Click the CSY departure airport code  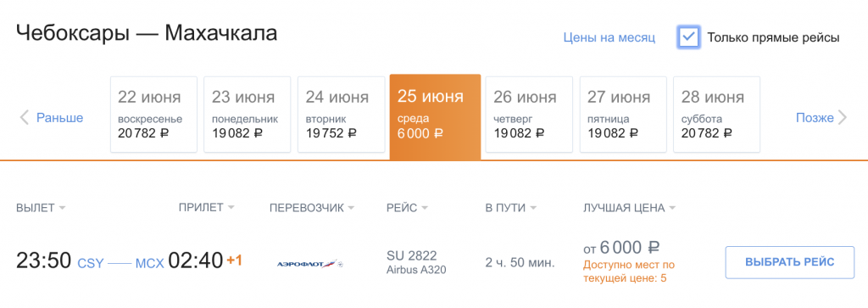pyautogui.click(x=90, y=263)
